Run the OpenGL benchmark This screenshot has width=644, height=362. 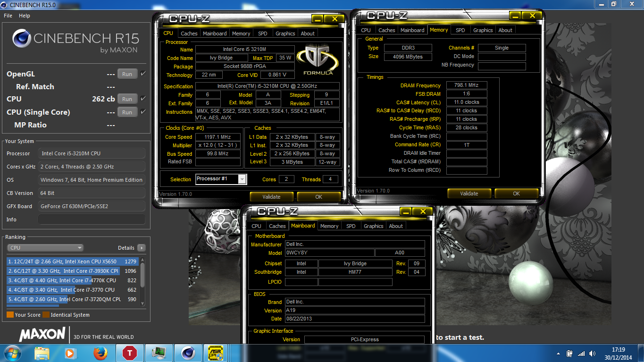point(127,74)
